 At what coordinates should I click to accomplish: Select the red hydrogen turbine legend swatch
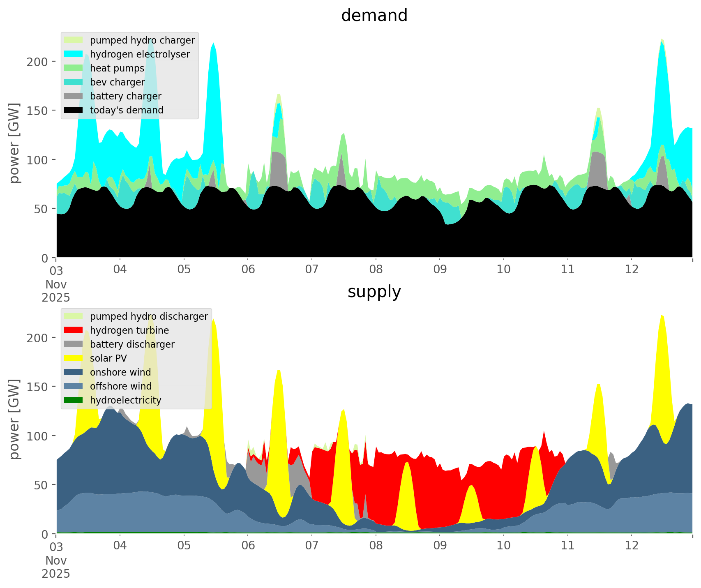pos(74,330)
